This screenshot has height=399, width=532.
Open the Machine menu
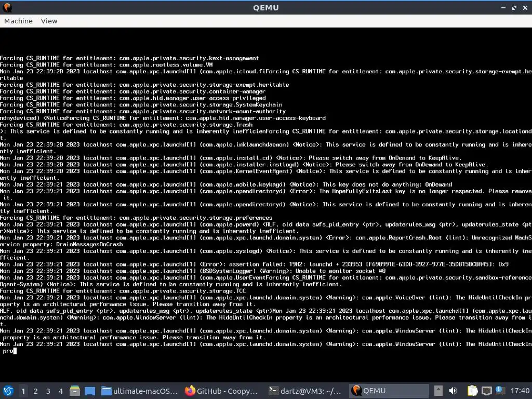click(x=18, y=21)
